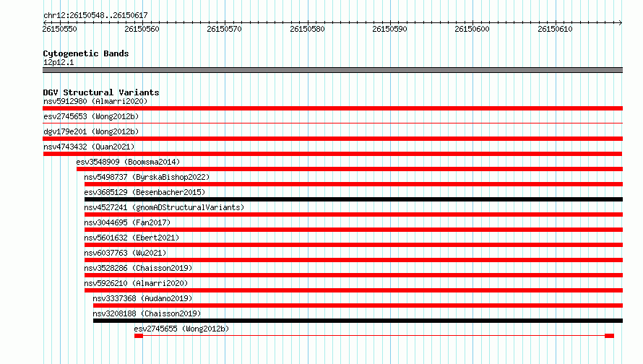
Task: Select the esv2745653 (Wong2012b) label
Action: pyautogui.click(x=91, y=116)
